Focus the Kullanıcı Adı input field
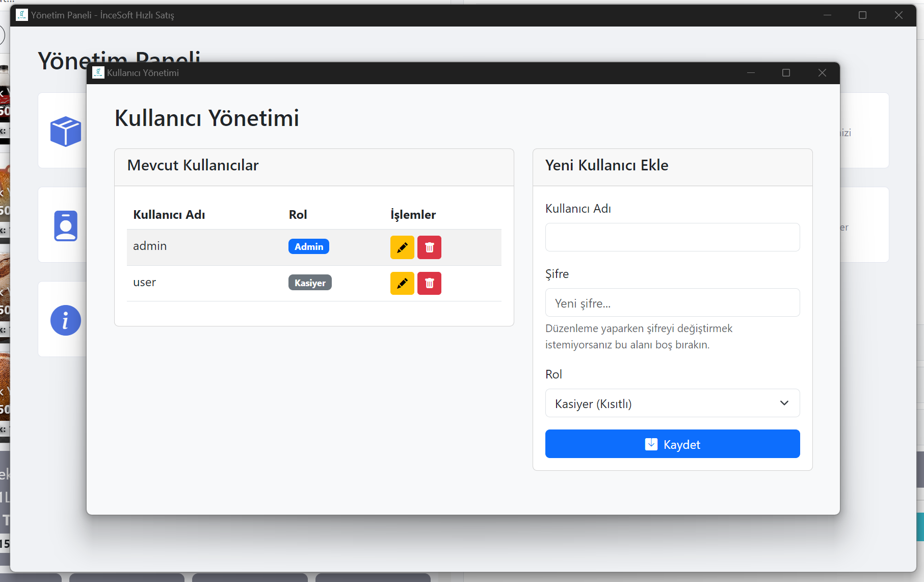The image size is (924, 582). tap(672, 237)
